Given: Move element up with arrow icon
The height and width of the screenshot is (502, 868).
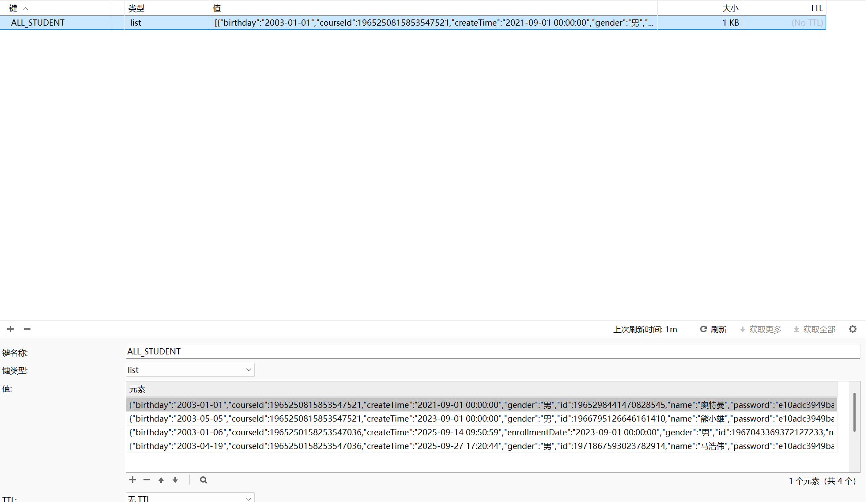Looking at the screenshot, I should click(161, 480).
